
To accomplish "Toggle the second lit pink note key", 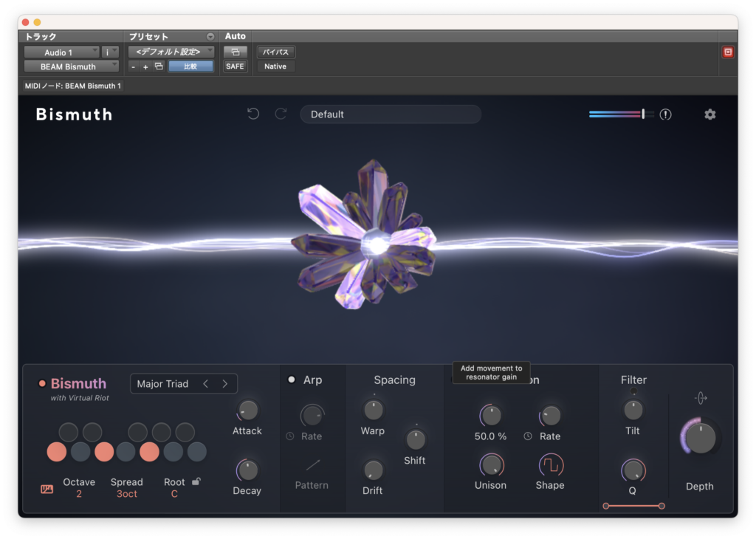I will coord(103,452).
